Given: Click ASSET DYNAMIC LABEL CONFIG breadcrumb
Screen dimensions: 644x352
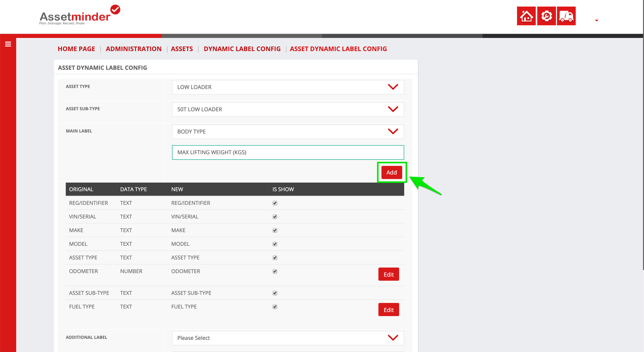Looking at the screenshot, I should point(338,49).
